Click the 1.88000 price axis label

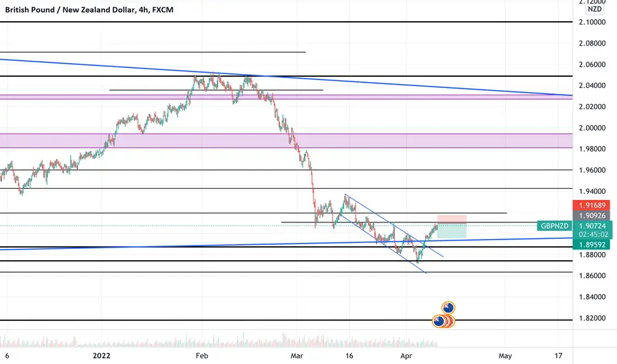593,255
